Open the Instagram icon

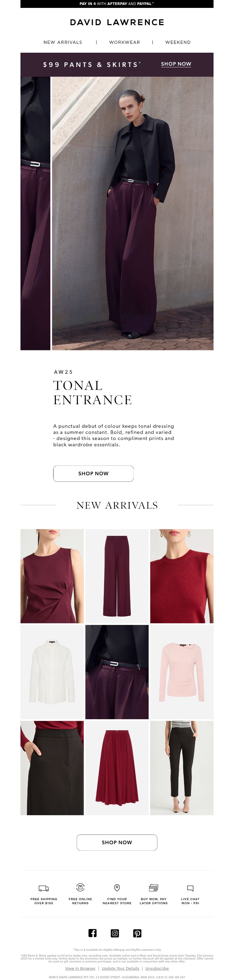[115, 933]
